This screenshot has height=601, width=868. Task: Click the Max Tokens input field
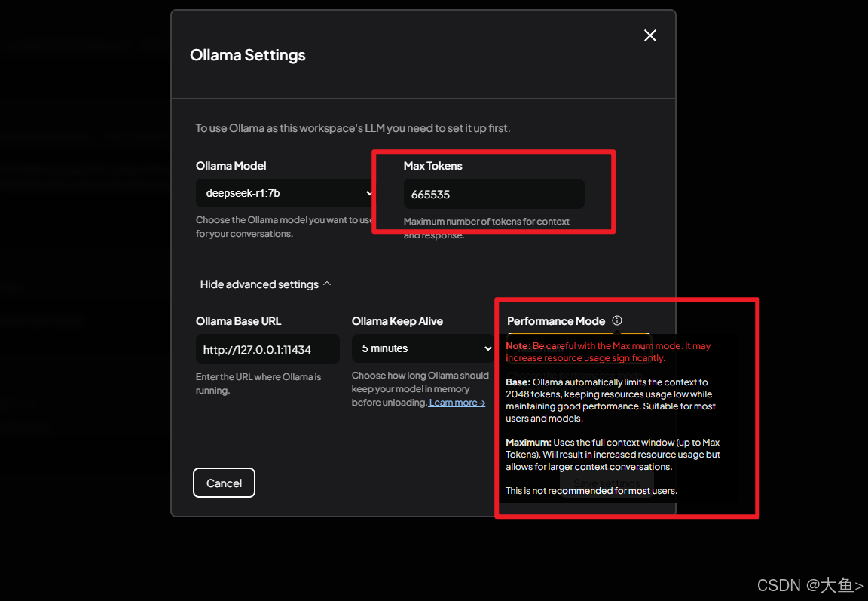(x=494, y=194)
